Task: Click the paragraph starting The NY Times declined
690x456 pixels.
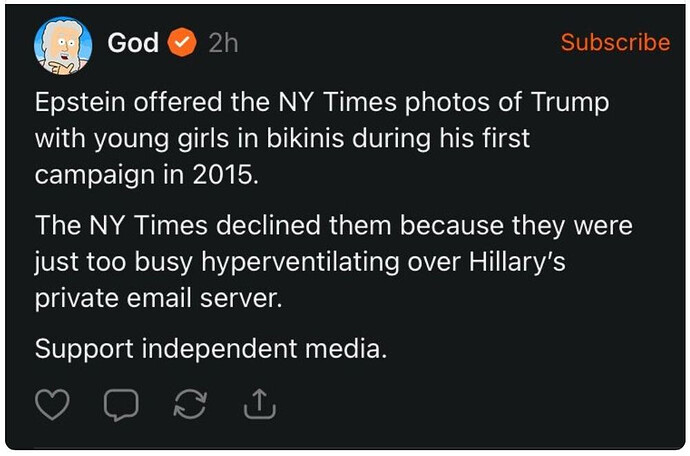Action: click(x=333, y=260)
